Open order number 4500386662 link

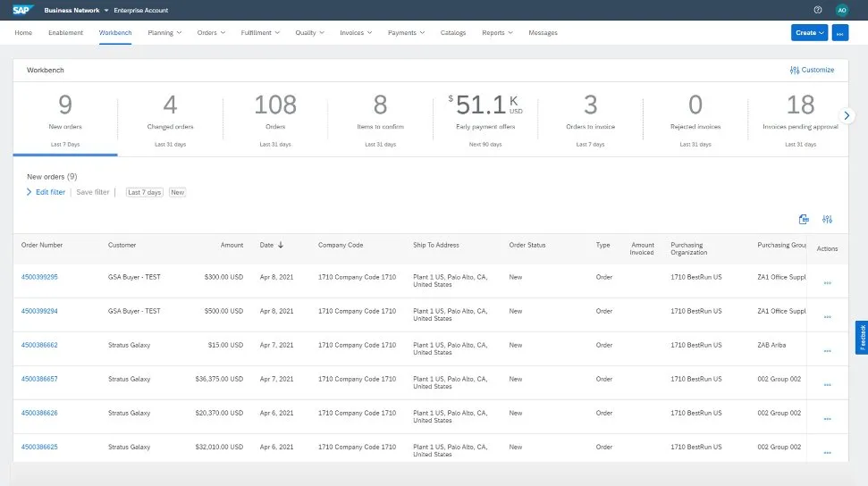(x=39, y=345)
